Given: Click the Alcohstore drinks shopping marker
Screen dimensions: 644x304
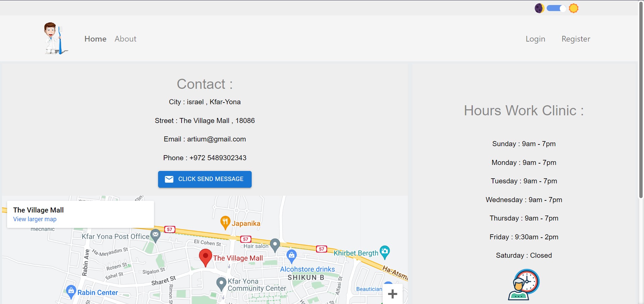Looking at the screenshot, I should pos(292,255).
